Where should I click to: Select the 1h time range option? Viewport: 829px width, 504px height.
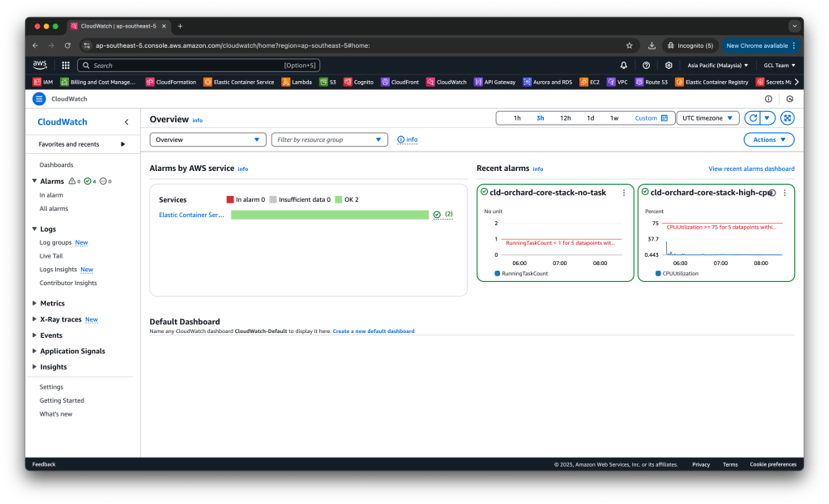(517, 117)
